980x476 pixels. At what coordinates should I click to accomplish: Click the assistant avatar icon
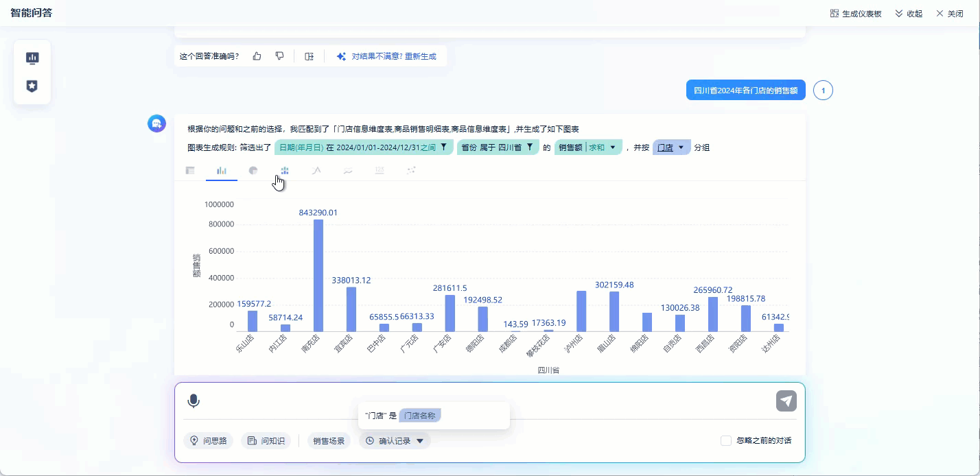click(x=156, y=123)
